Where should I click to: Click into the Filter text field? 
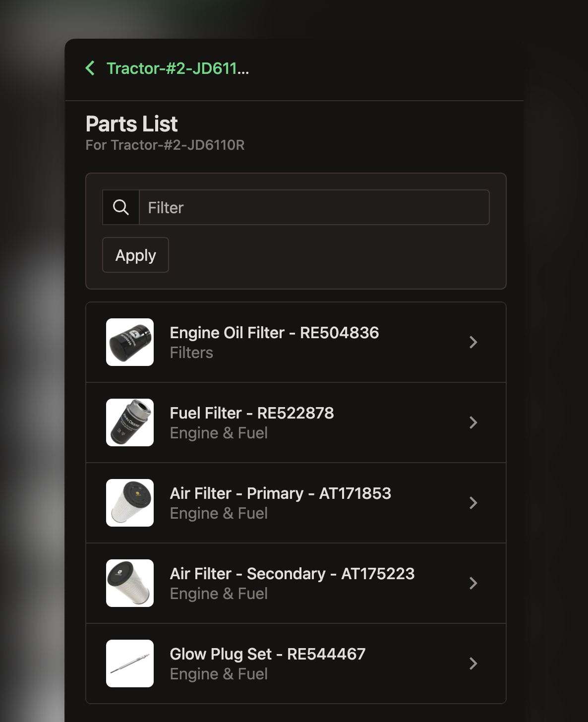coord(314,207)
